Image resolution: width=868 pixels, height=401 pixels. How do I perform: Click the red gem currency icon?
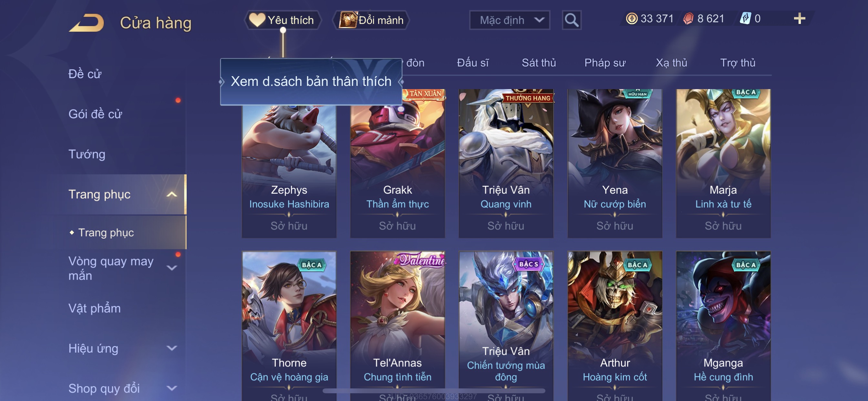[688, 18]
